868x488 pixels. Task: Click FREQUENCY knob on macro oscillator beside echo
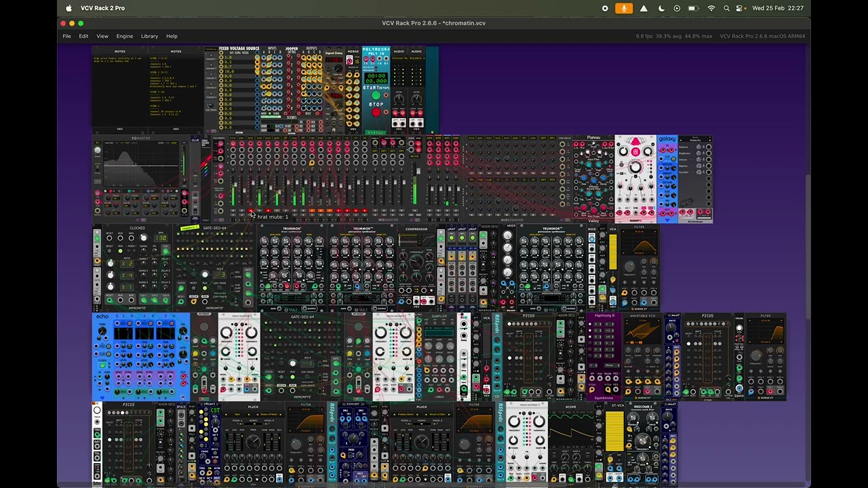(226, 333)
